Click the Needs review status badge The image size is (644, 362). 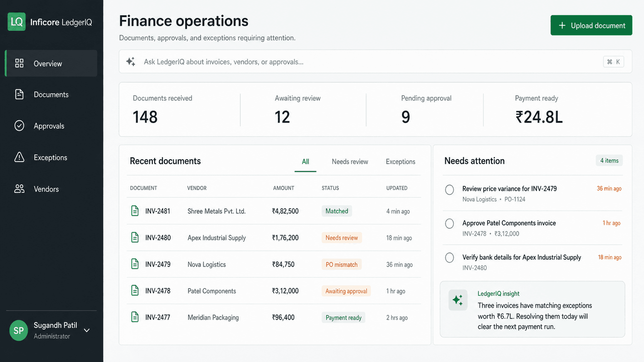[342, 237]
